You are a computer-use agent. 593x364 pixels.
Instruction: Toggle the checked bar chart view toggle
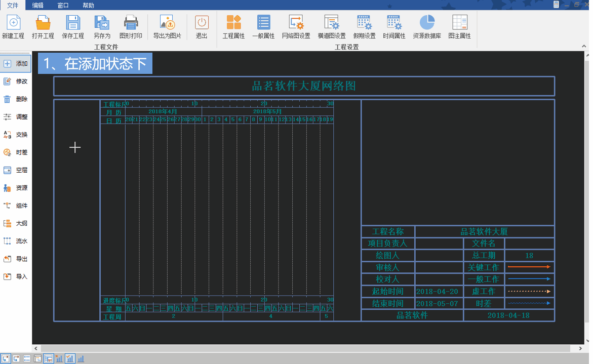pyautogui.click(x=70, y=358)
